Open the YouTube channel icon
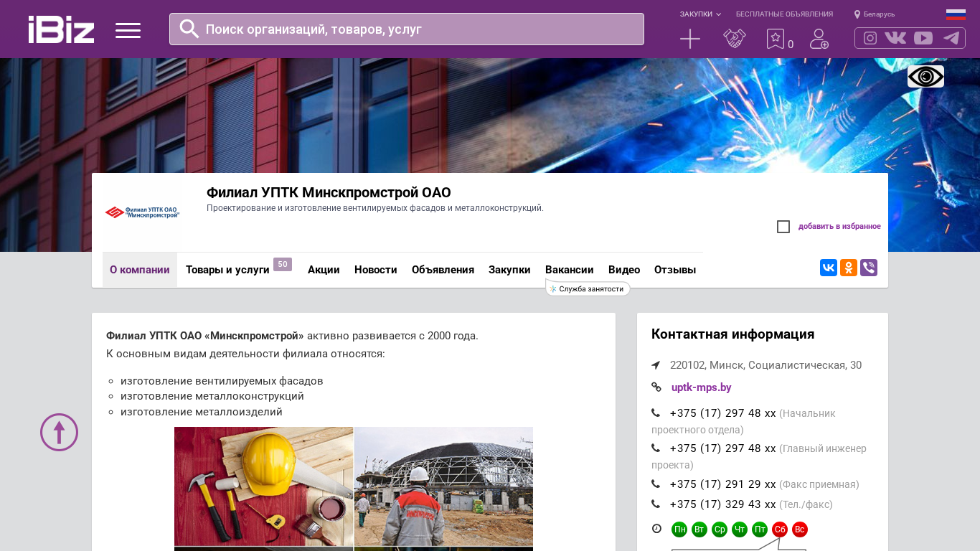The height and width of the screenshot is (551, 980). 923,38
